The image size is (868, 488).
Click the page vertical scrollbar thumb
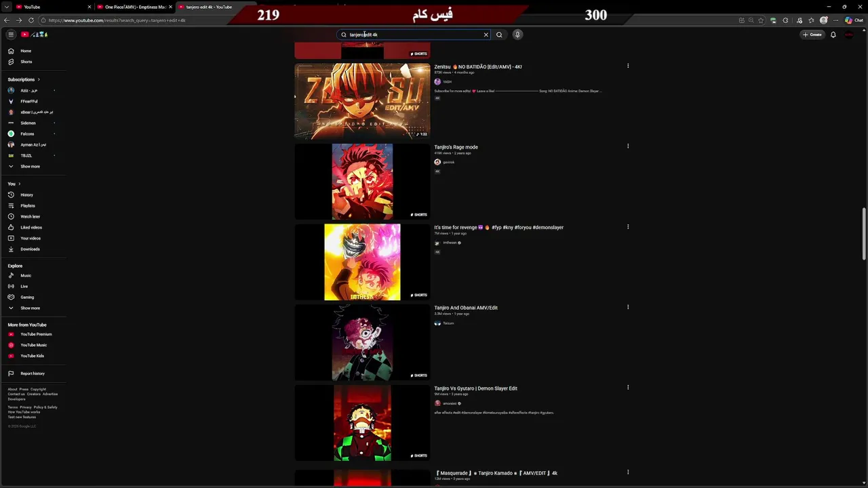pyautogui.click(x=864, y=234)
